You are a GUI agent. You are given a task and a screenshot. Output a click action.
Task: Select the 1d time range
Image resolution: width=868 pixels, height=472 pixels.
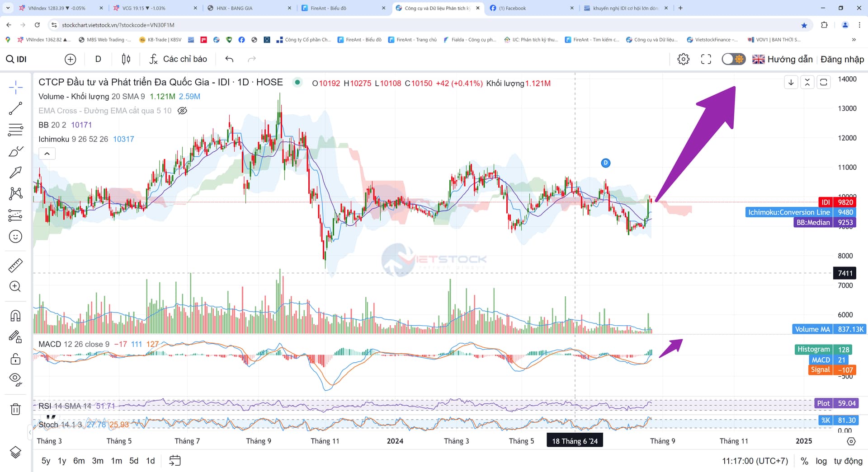[x=151, y=461]
